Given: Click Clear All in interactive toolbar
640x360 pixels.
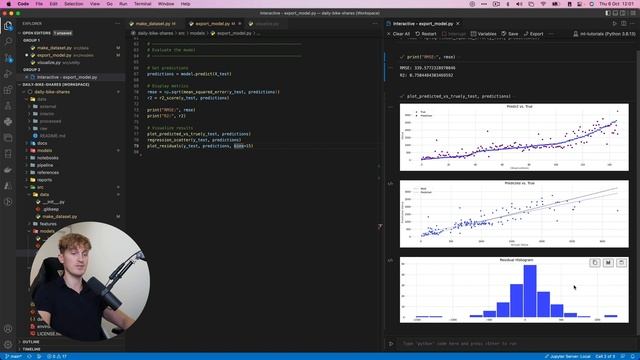Looking at the screenshot, I should tap(398, 34).
